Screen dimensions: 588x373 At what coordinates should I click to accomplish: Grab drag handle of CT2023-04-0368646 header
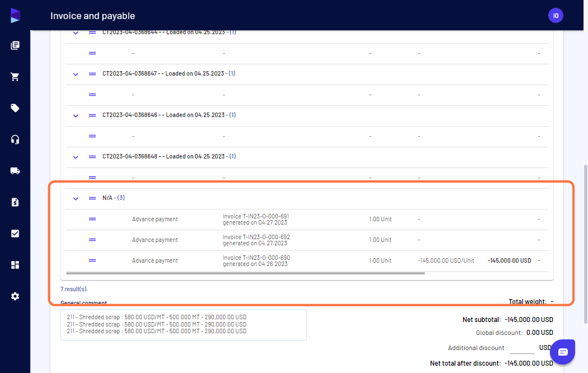tap(92, 115)
